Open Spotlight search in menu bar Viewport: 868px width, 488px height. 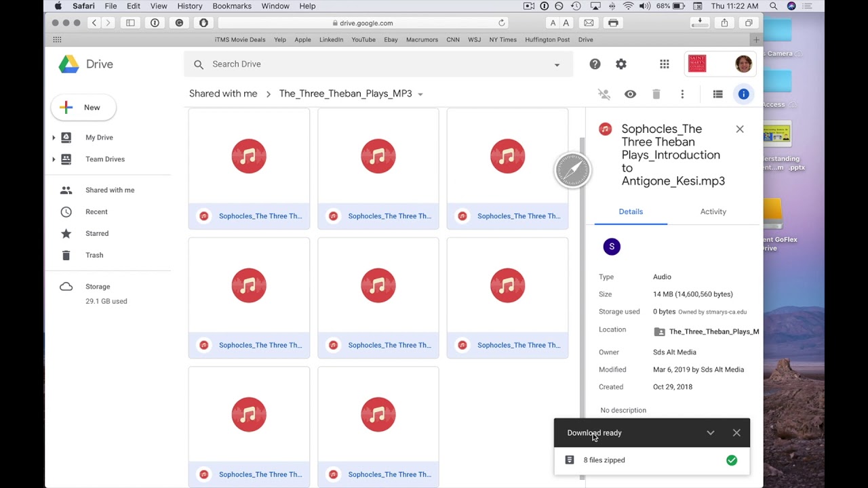tap(774, 6)
